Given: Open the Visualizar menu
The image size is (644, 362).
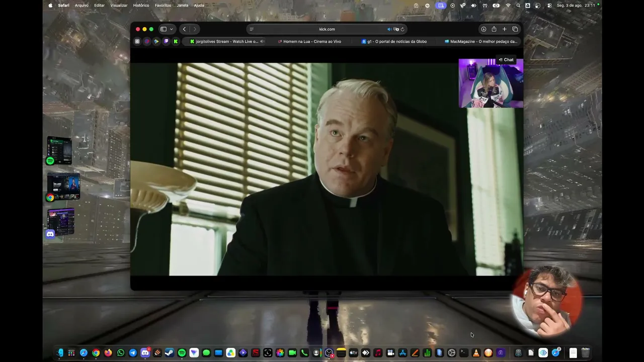Looking at the screenshot, I should coord(119,6).
